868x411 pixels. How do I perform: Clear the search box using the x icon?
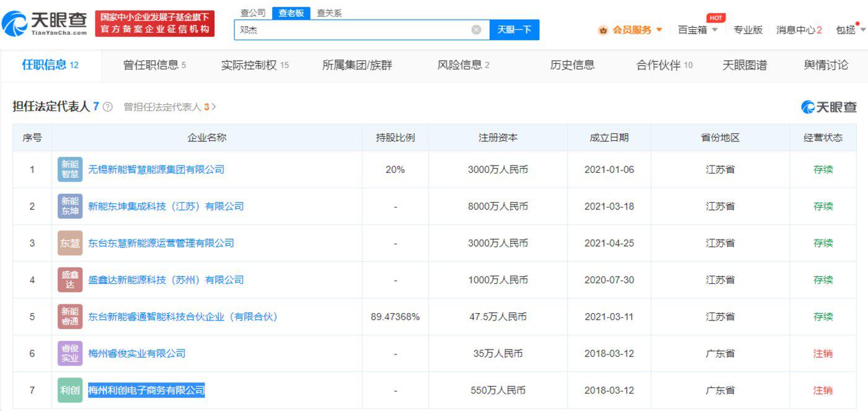476,29
